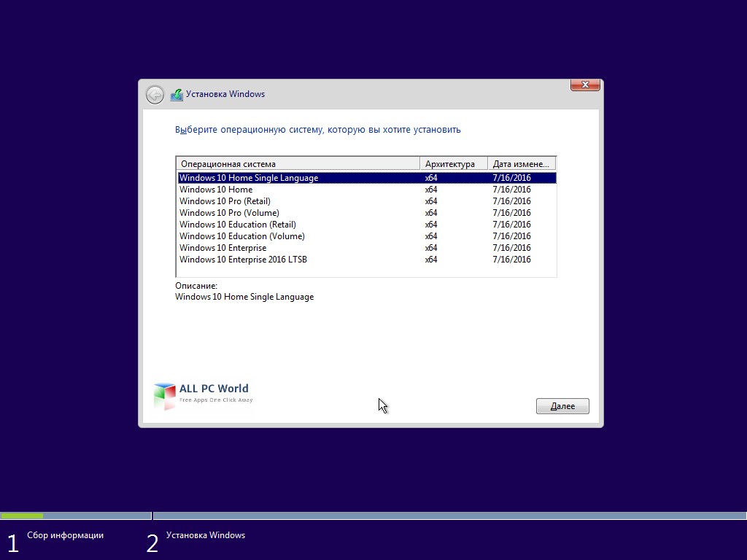Click the Windows Setup icon next to title
This screenshot has height=560, width=747.
click(x=177, y=95)
